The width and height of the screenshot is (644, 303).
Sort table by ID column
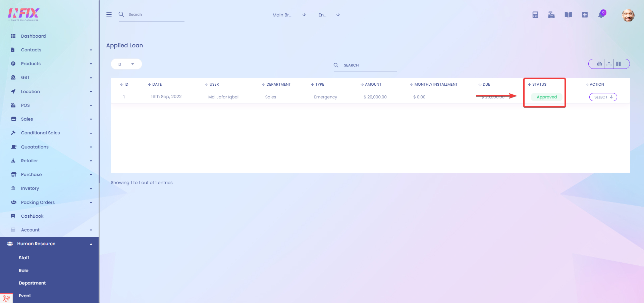pos(124,84)
